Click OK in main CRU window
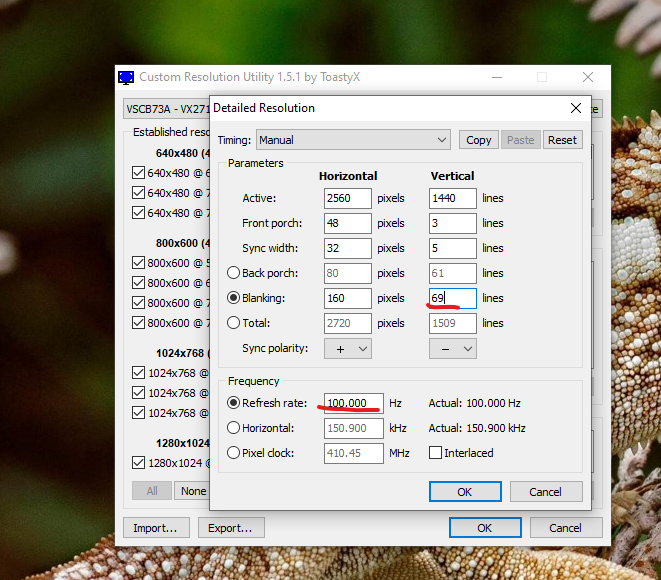 click(485, 528)
